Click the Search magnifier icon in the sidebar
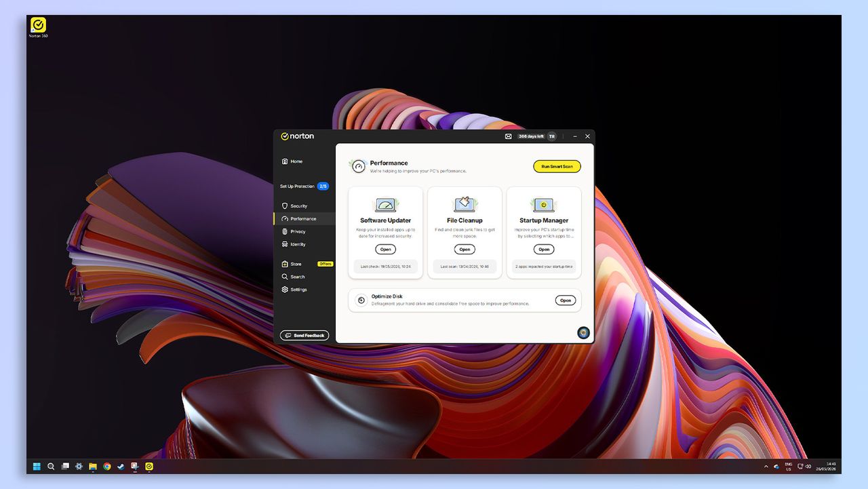The image size is (868, 489). (285, 277)
